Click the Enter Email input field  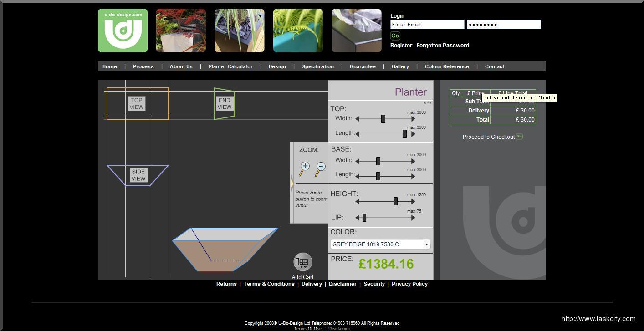[427, 25]
